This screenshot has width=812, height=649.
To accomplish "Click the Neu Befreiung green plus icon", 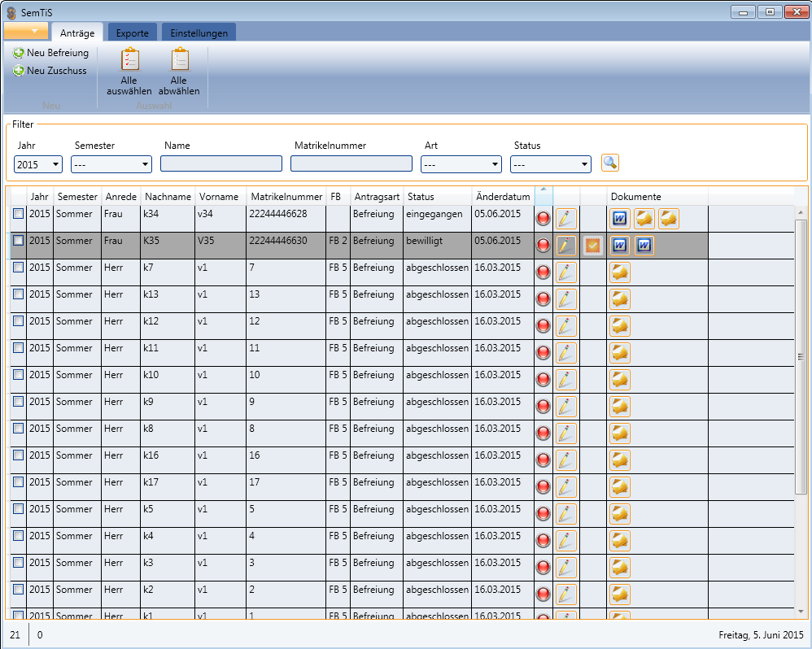I will pyautogui.click(x=19, y=53).
